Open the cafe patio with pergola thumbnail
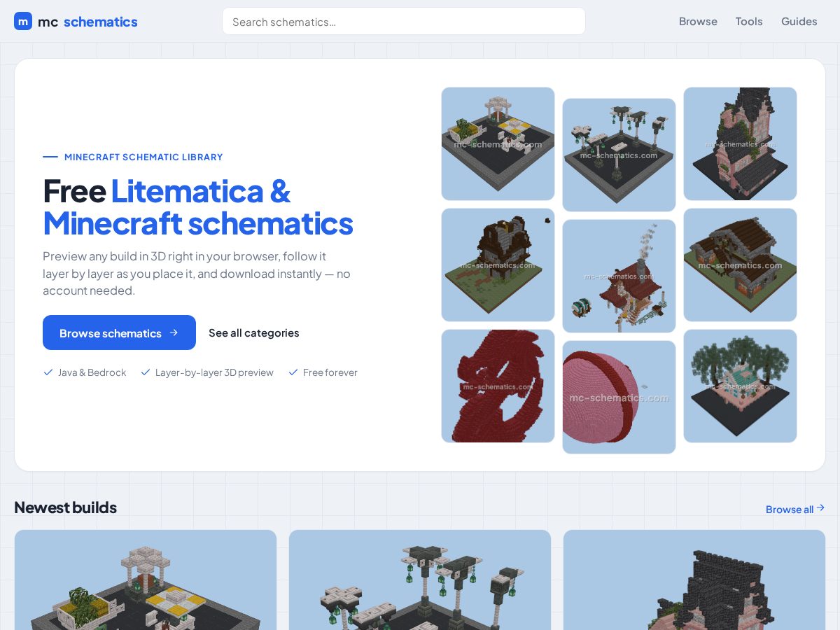The height and width of the screenshot is (630, 840). tap(498, 143)
